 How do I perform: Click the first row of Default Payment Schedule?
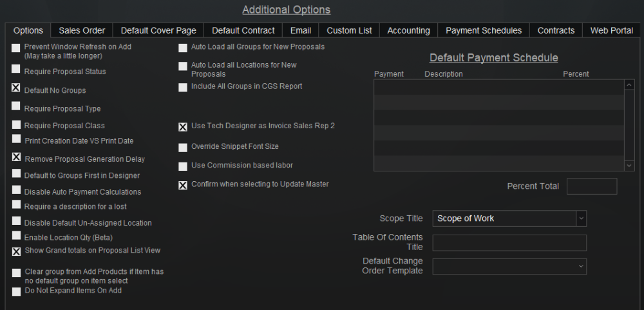tap(499, 87)
